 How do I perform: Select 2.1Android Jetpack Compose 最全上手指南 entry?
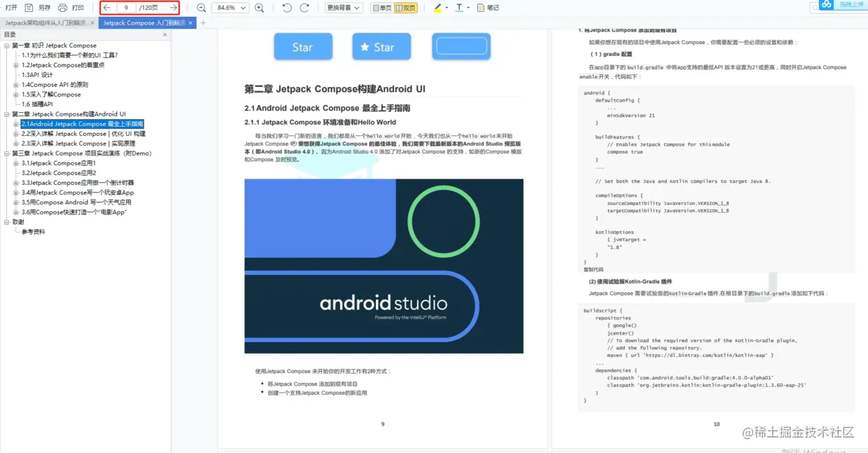[x=83, y=124]
